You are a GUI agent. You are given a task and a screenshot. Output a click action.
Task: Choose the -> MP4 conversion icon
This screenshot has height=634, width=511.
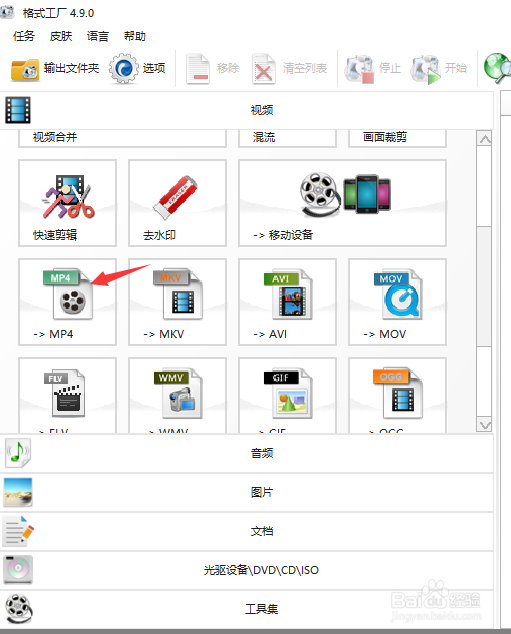click(67, 302)
